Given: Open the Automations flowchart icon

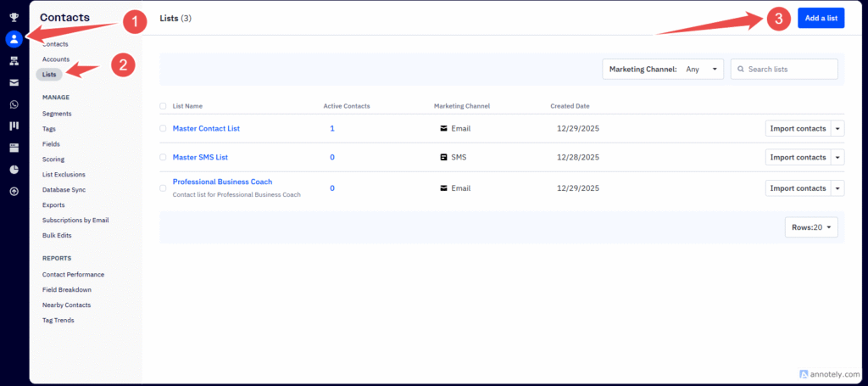Looking at the screenshot, I should pos(14,61).
